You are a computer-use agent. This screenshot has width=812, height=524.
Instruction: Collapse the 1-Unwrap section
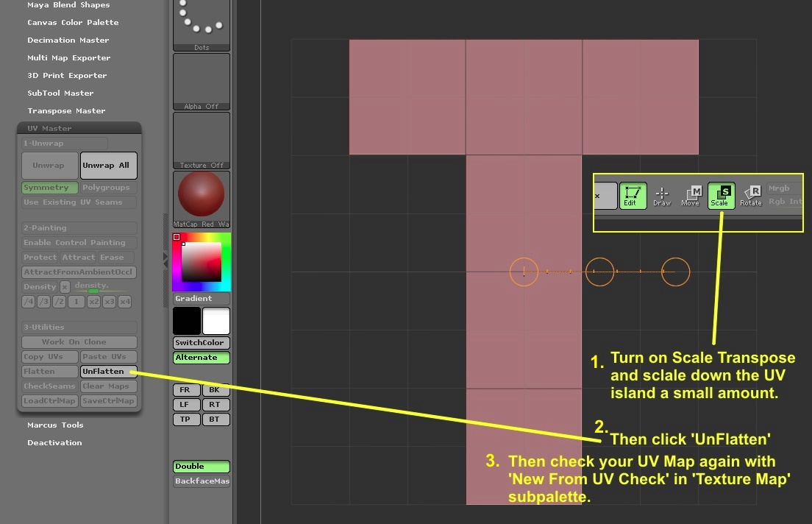(x=63, y=143)
